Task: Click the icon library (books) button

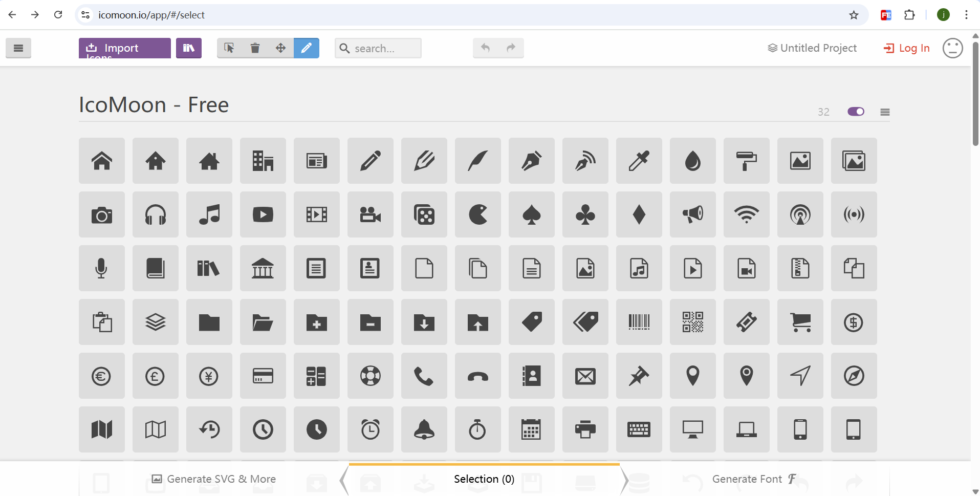Action: point(189,48)
